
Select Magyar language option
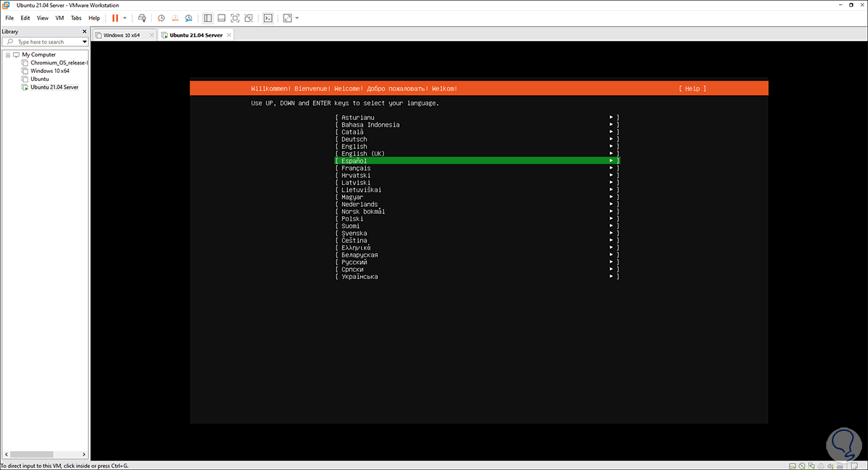point(477,197)
